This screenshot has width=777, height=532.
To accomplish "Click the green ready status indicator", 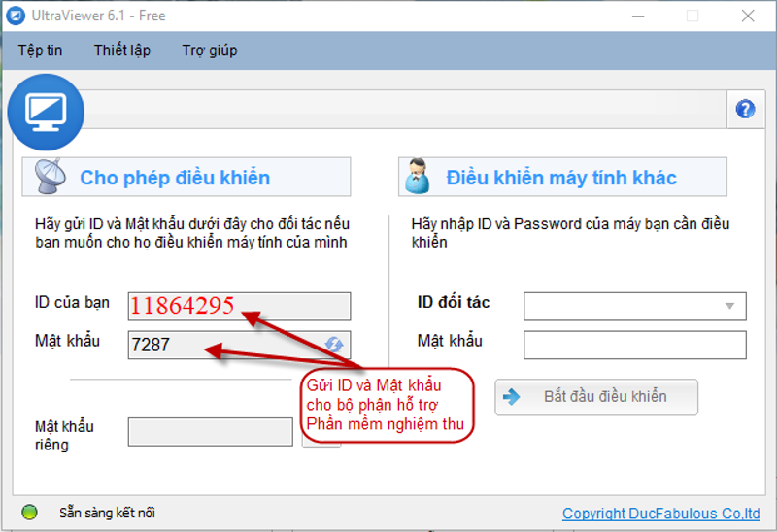I will point(30,513).
